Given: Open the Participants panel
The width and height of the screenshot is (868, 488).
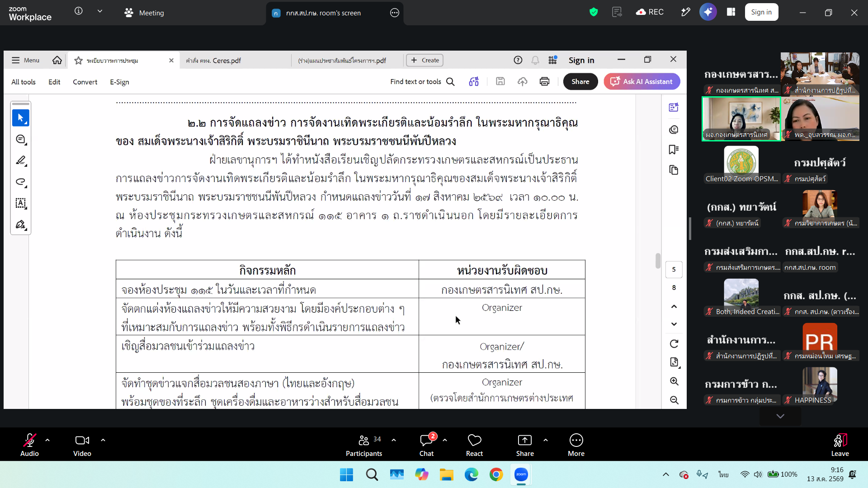Looking at the screenshot, I should pyautogui.click(x=364, y=445).
